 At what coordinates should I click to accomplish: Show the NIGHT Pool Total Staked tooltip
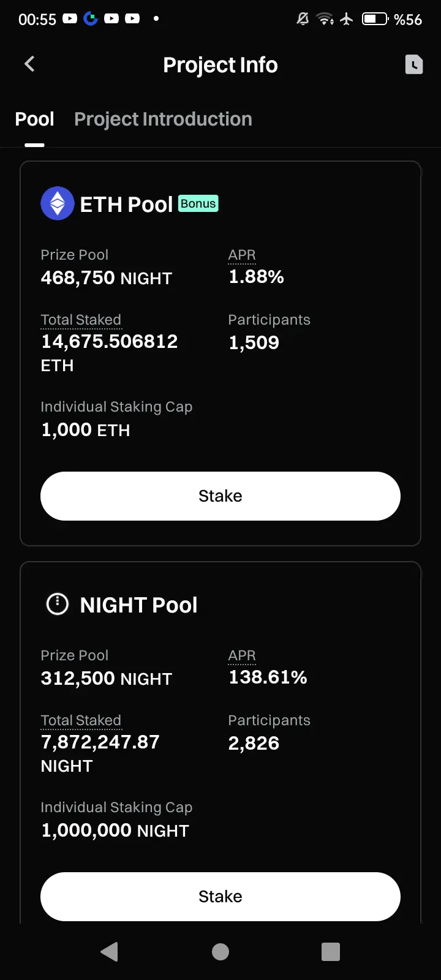pyautogui.click(x=81, y=720)
